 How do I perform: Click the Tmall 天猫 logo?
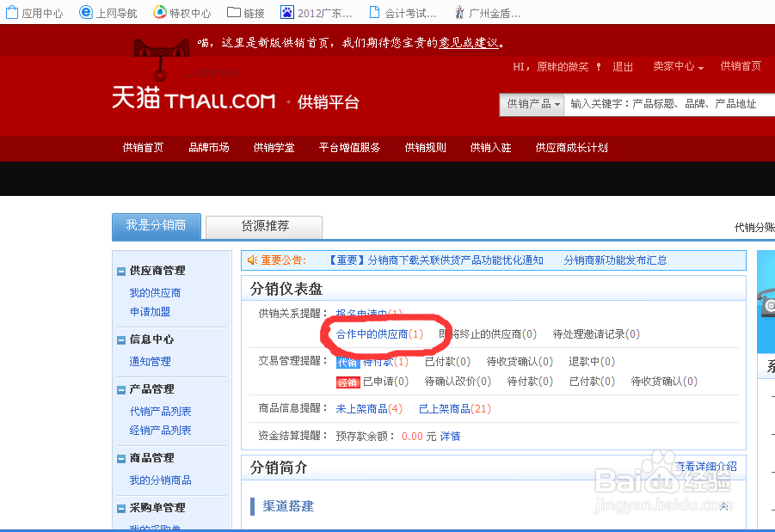click(x=194, y=98)
